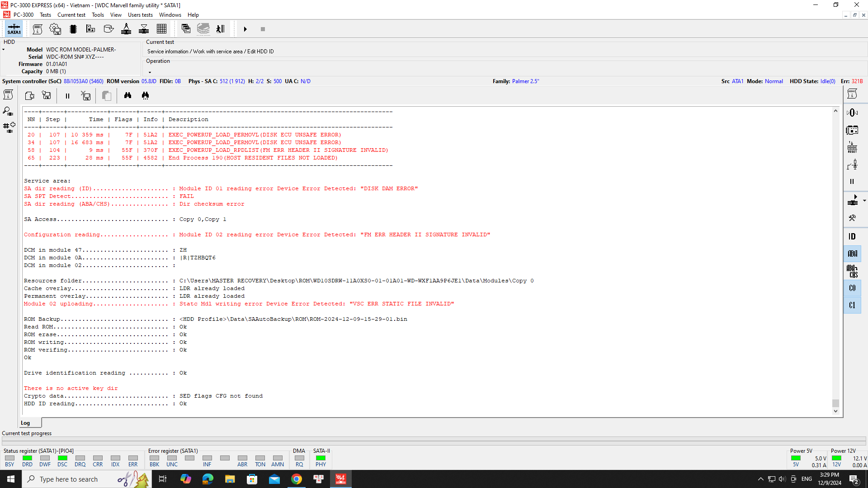The image size is (868, 488).
Task: Open the View menu
Action: 116,15
